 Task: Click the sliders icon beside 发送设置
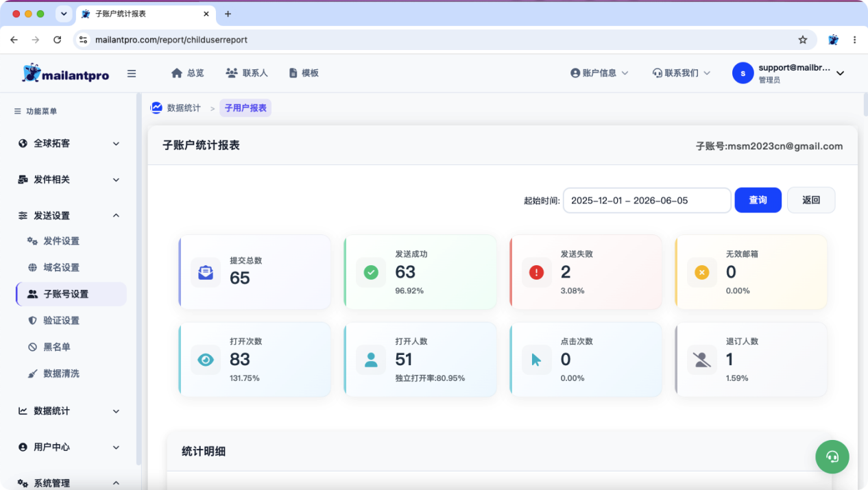(x=23, y=215)
